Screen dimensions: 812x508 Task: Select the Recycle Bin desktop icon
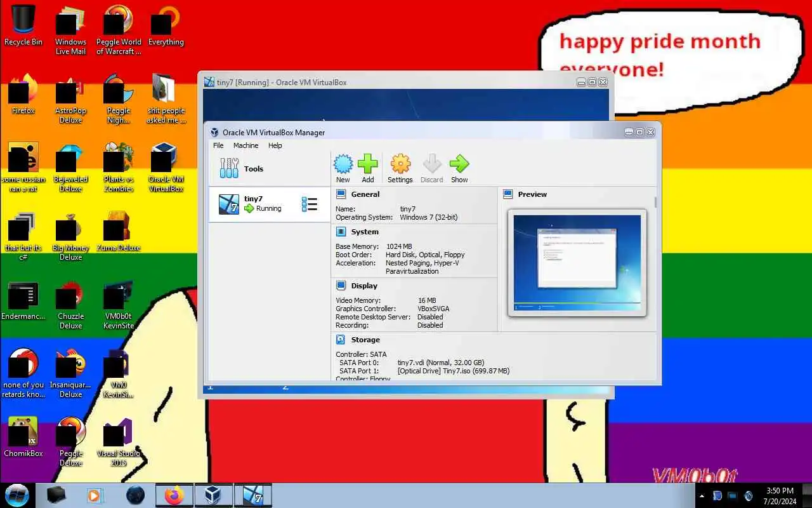click(x=23, y=27)
